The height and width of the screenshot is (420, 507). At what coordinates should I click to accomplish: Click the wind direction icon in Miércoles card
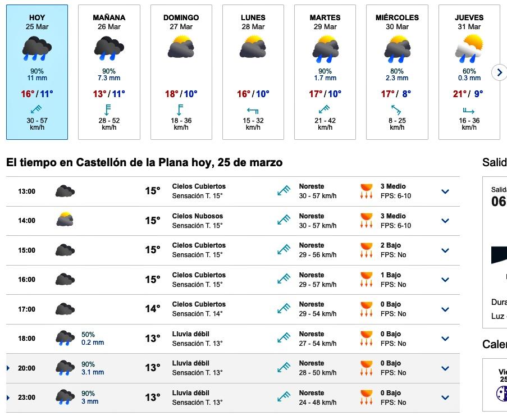point(397,109)
